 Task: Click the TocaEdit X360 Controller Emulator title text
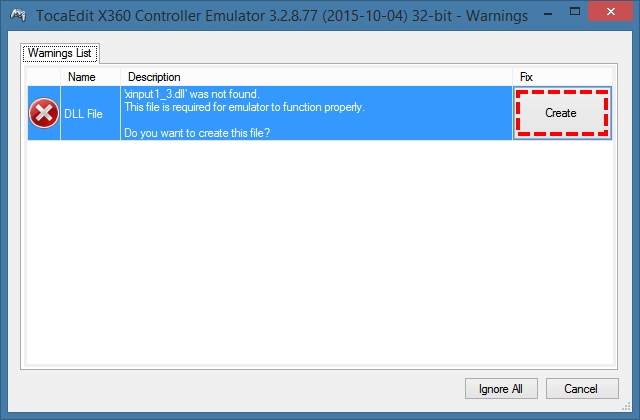282,16
